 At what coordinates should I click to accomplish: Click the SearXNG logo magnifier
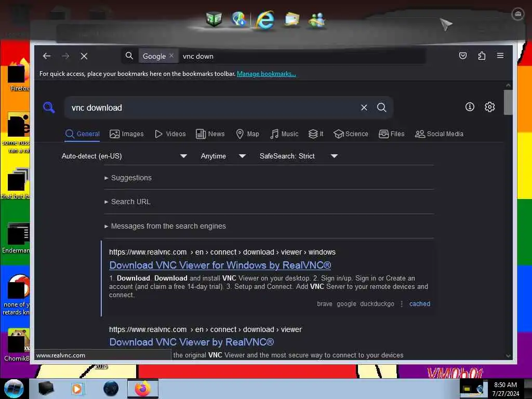point(49,108)
